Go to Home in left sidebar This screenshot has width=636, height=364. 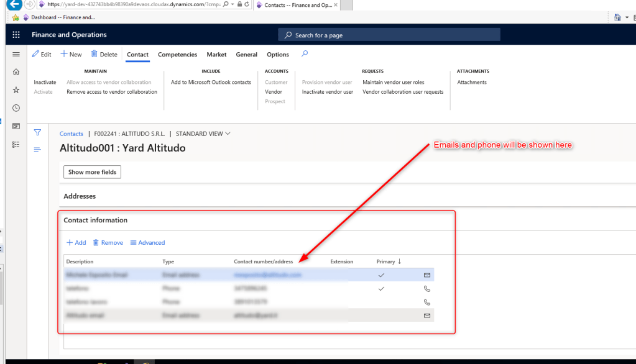coord(16,72)
